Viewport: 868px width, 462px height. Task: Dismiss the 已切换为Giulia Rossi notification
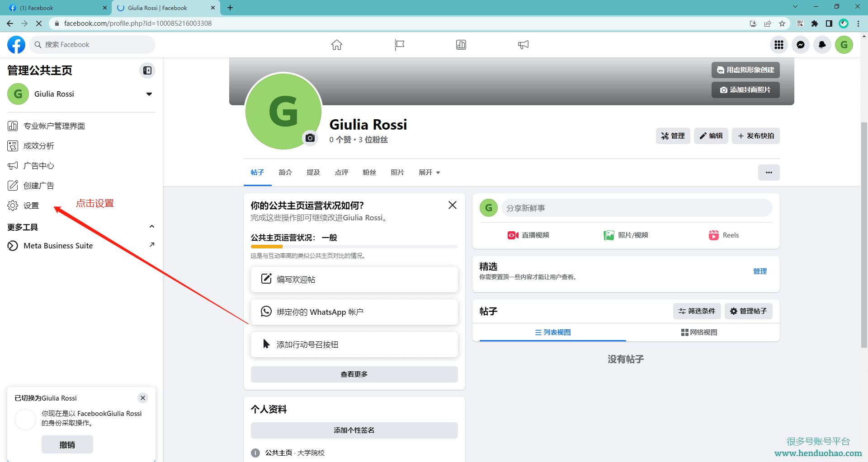point(143,398)
